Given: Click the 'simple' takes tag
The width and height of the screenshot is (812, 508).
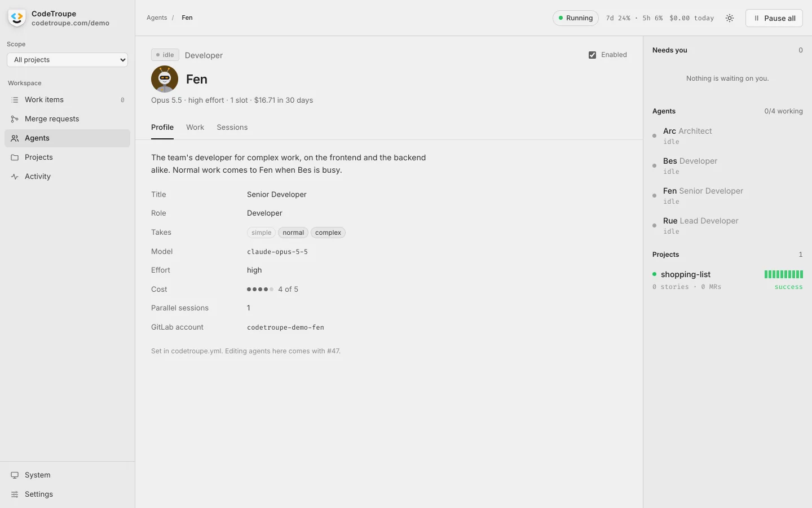Looking at the screenshot, I should [x=261, y=233].
